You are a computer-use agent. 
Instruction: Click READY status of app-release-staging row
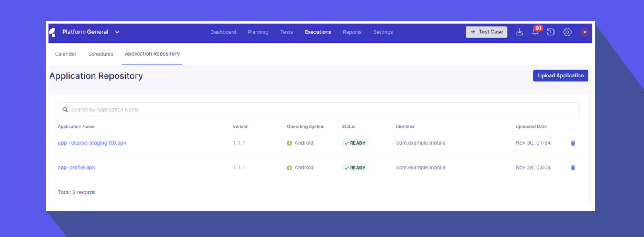pos(355,143)
